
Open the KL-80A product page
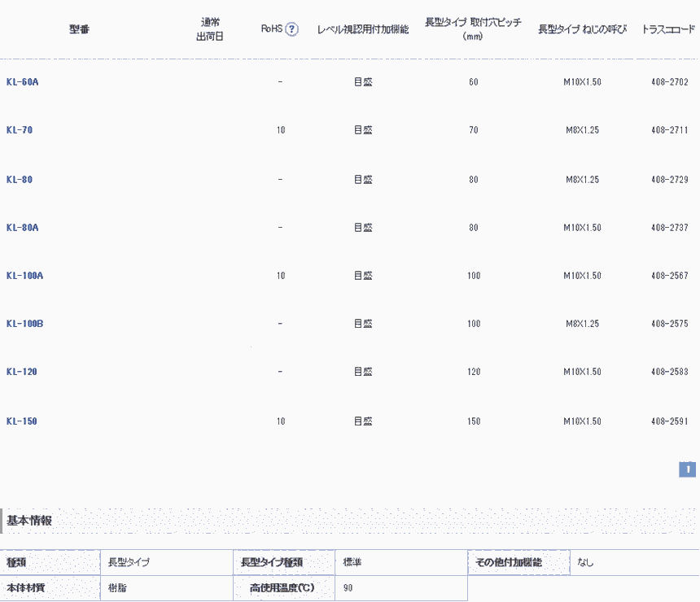click(22, 228)
